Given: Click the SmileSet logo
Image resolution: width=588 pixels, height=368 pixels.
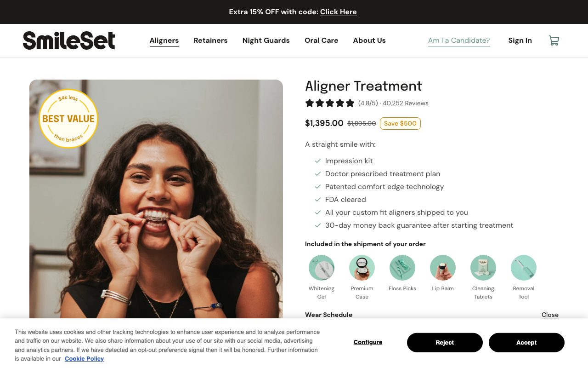Looking at the screenshot, I should 69,40.
